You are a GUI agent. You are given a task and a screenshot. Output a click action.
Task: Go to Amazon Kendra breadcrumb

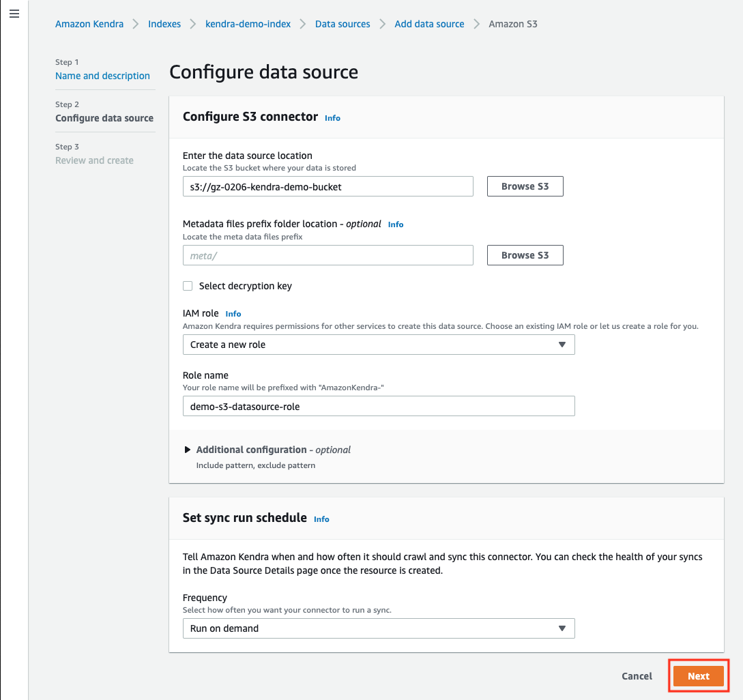[89, 24]
